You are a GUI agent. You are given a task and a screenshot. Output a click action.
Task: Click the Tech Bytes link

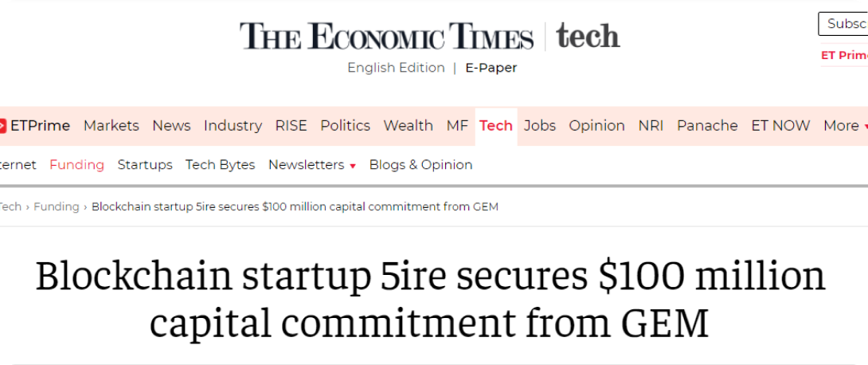220,165
